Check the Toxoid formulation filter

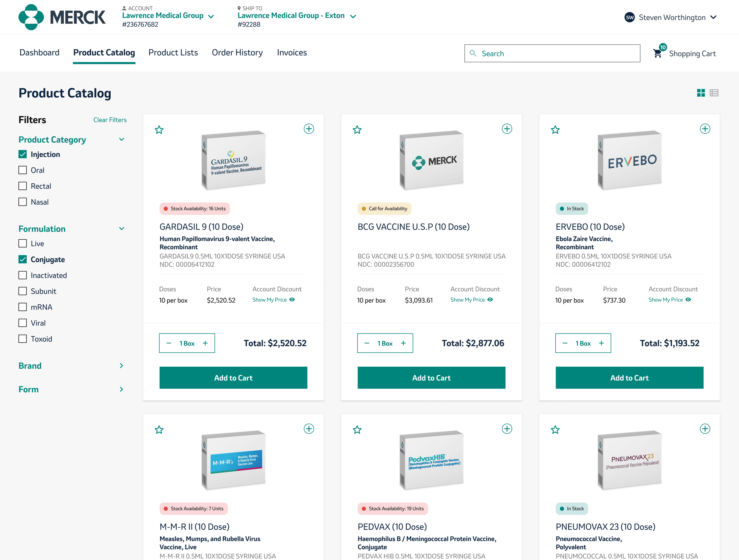22,339
